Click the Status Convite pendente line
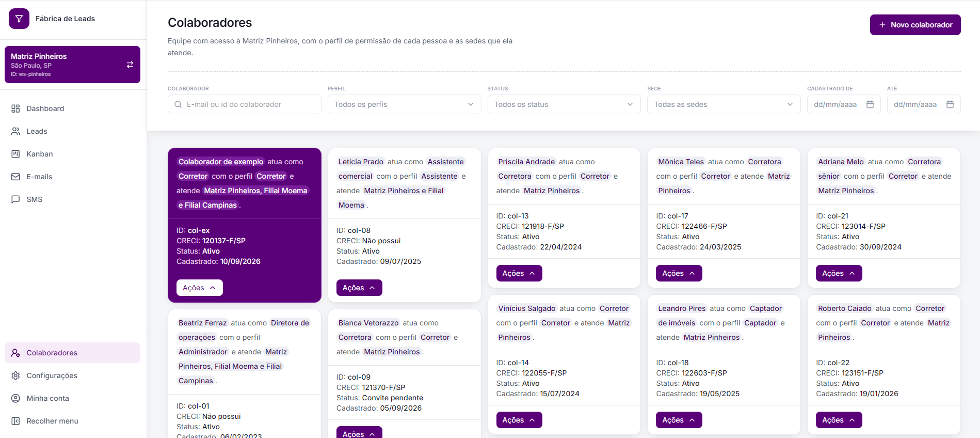The image size is (980, 438). (x=380, y=398)
